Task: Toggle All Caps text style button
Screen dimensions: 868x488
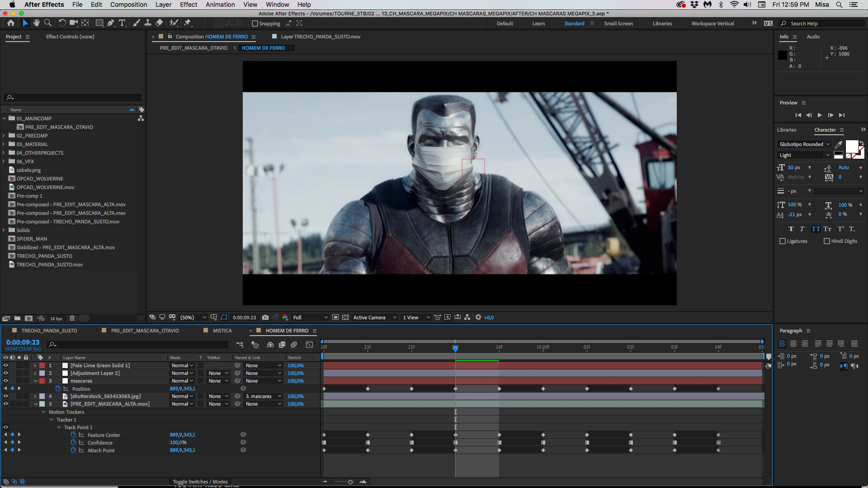Action: coord(816,229)
